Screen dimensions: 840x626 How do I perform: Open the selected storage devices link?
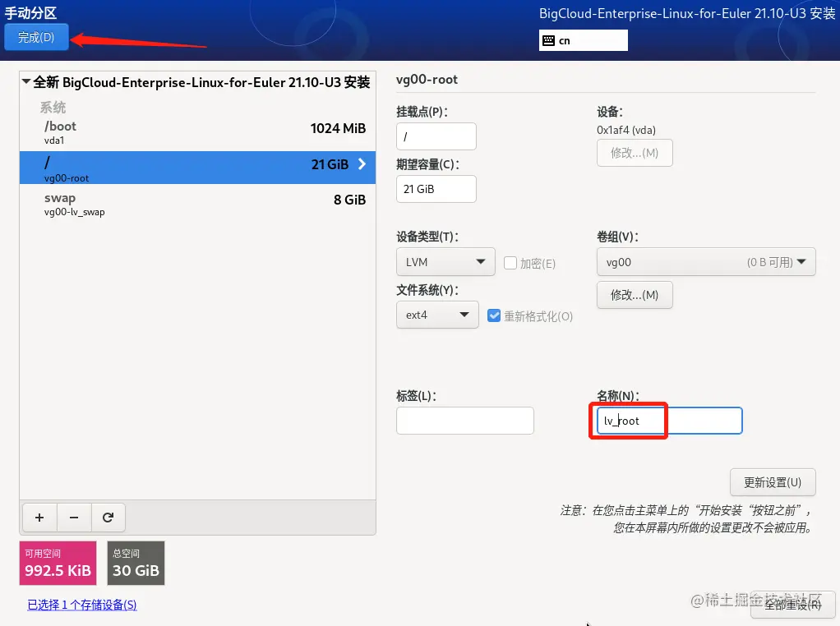(x=82, y=605)
